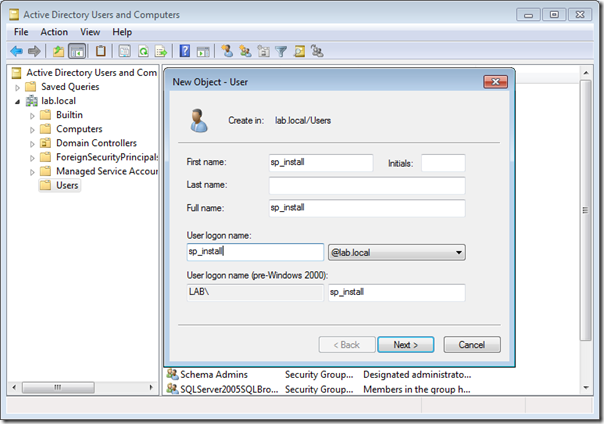Viewport: 604px width, 424px height.
Task: Click the disabled LAB\ domain prefix field
Action: 255,292
